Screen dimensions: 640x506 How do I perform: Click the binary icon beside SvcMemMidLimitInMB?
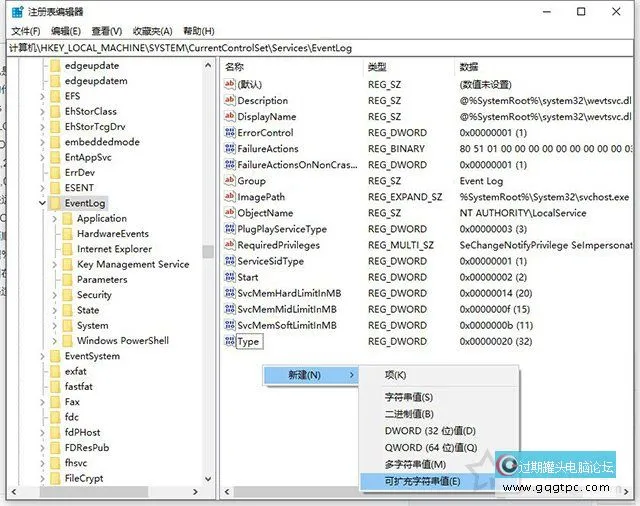click(230, 309)
